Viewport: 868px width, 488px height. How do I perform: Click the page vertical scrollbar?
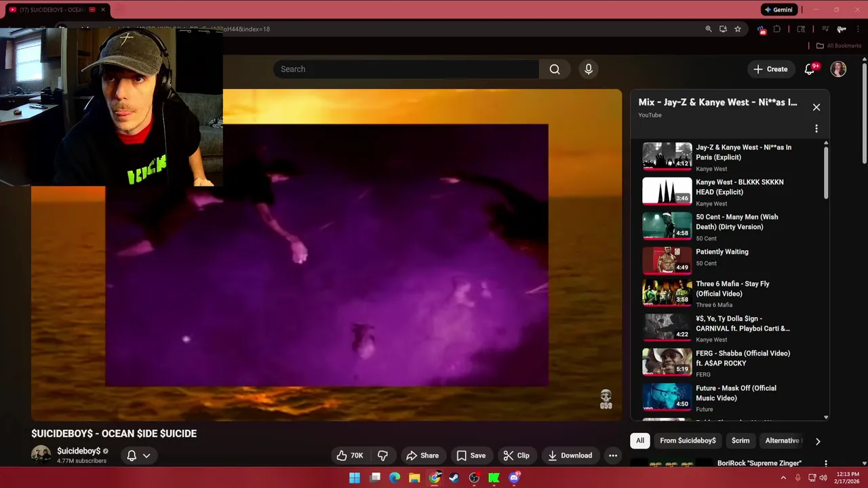[x=864, y=113]
